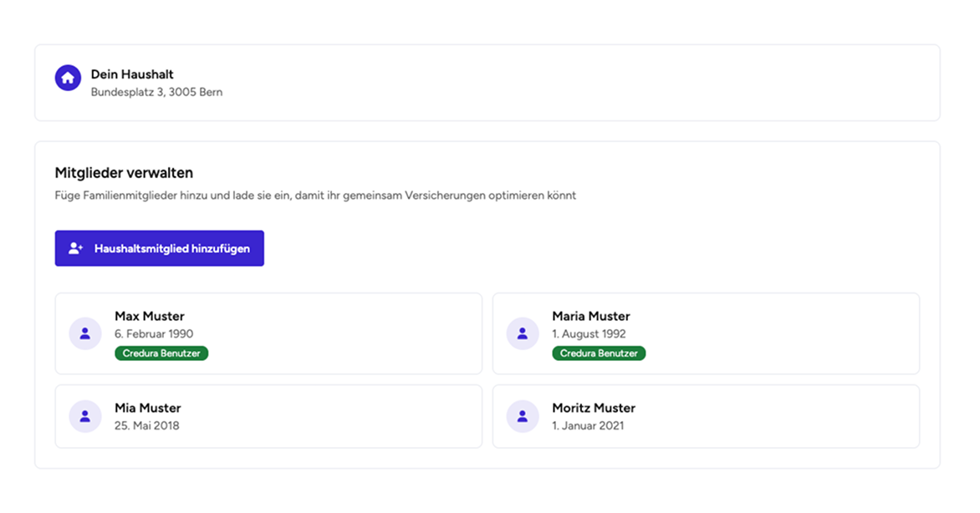Click the address Bundesplatz 3, 3005 Bern

(156, 92)
